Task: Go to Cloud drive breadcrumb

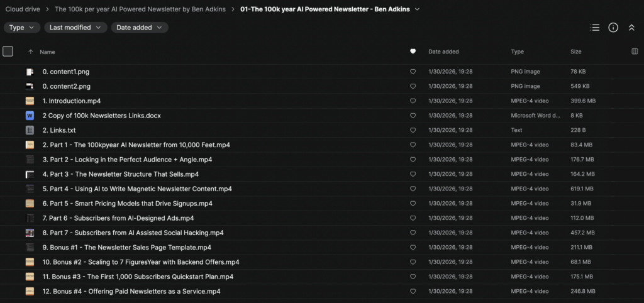Action: click(23, 9)
